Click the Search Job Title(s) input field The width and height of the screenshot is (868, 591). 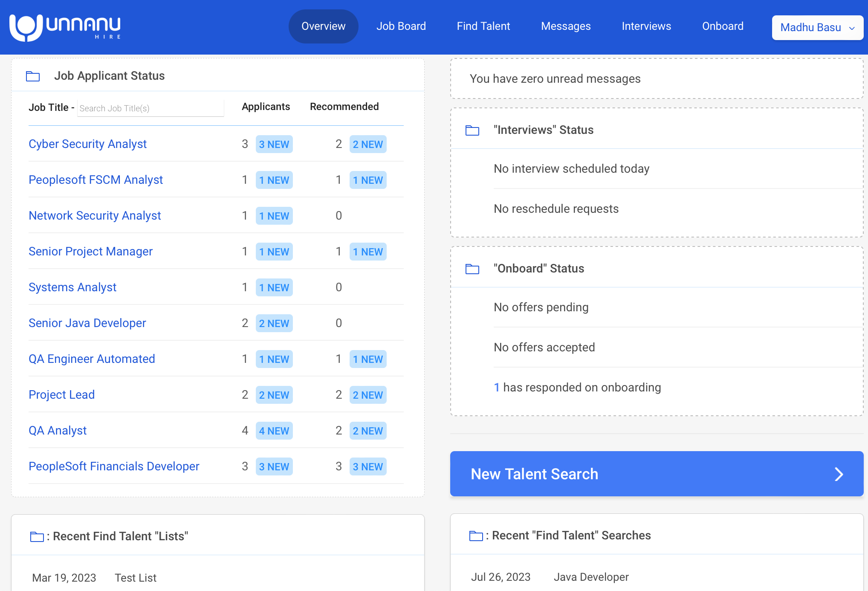[150, 108]
